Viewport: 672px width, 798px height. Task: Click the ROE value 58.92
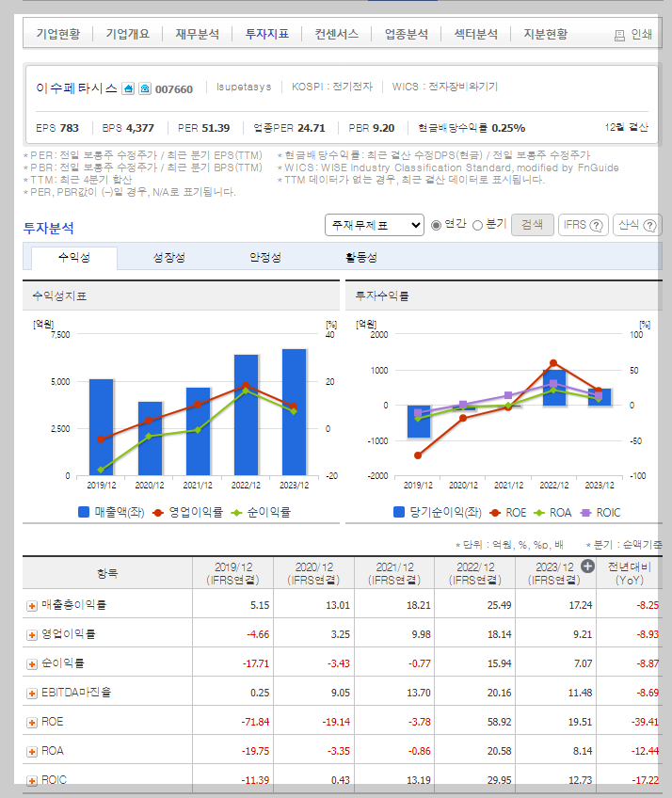[499, 722]
